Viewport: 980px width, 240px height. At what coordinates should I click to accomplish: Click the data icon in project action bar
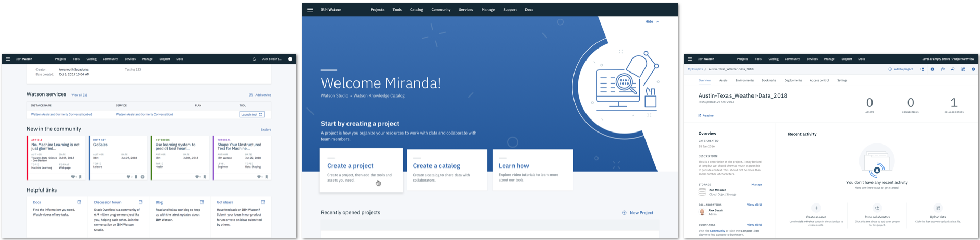click(x=963, y=69)
